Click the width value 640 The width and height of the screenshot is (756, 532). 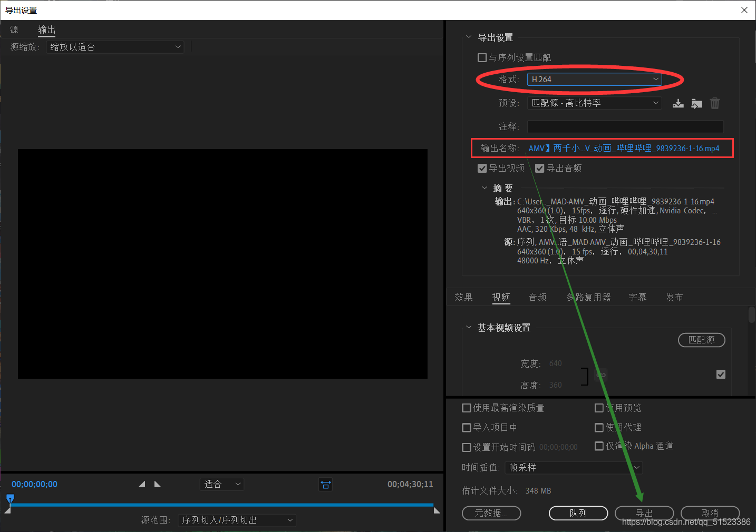pyautogui.click(x=556, y=363)
